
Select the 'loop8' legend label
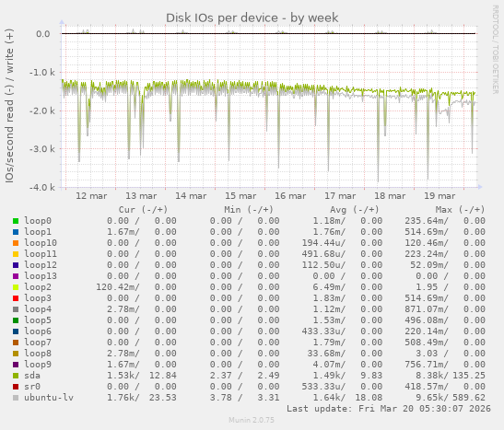pyautogui.click(x=38, y=354)
